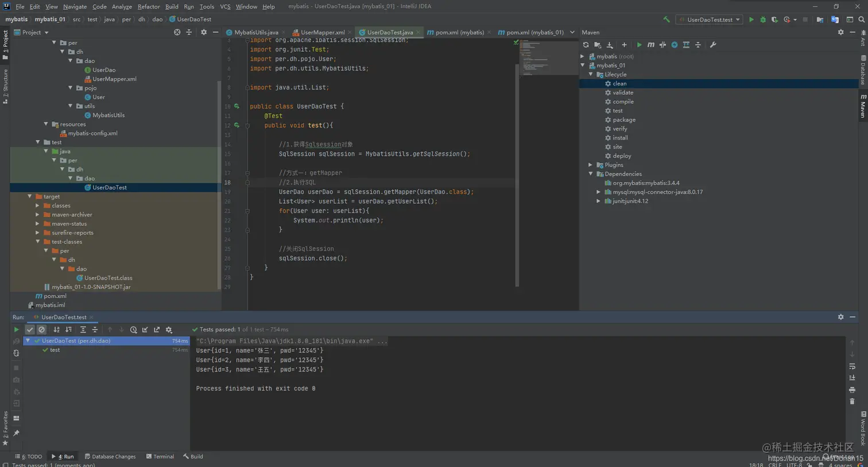Open test history clock icon
Screen dimensions: 868x467
click(x=133, y=330)
